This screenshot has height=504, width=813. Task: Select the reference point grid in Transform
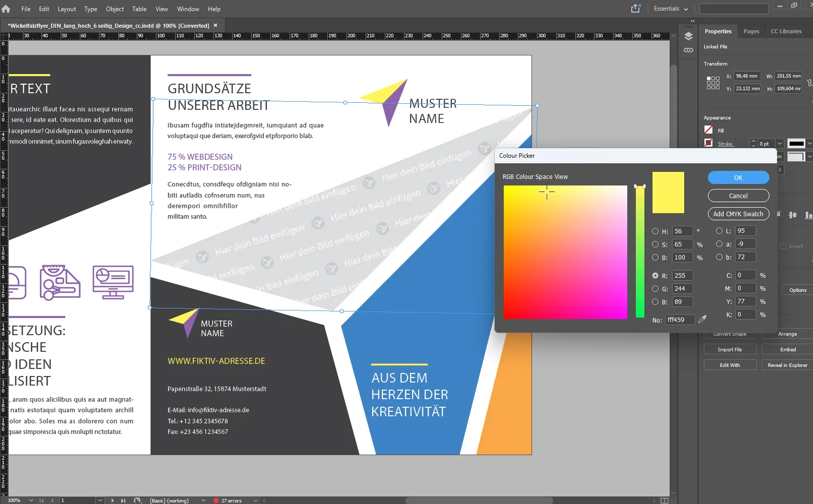(713, 83)
